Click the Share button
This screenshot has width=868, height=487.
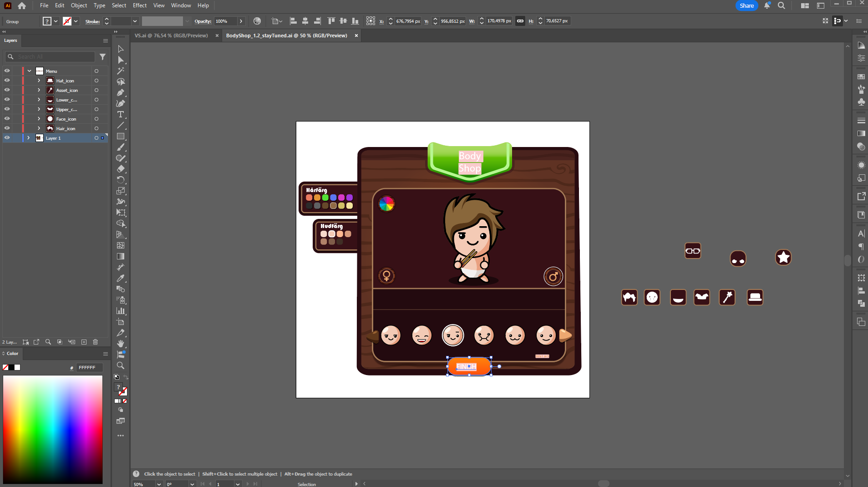[746, 5]
